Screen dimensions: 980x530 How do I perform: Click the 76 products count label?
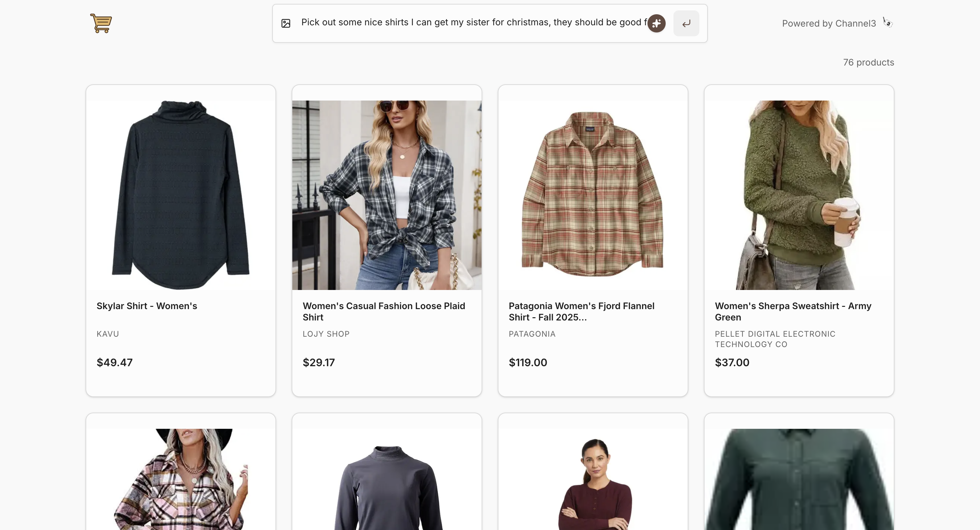pyautogui.click(x=869, y=62)
